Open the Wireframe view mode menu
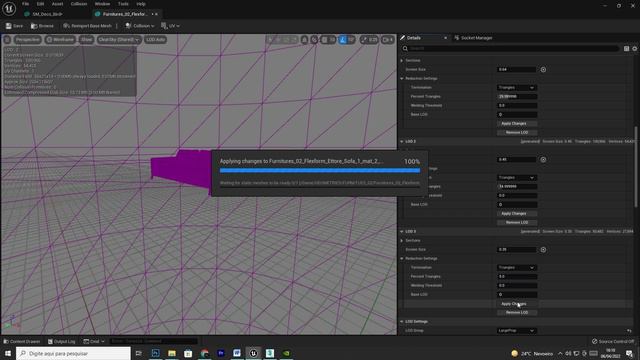 [60, 40]
